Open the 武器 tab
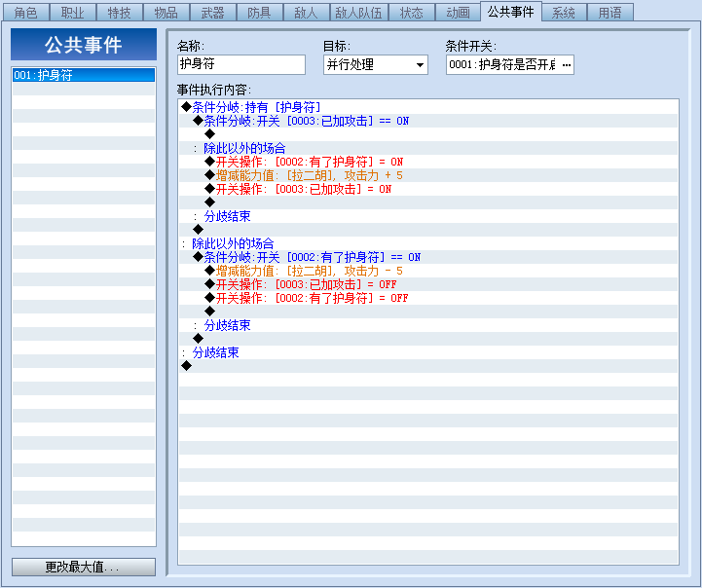The image size is (702, 588). click(x=212, y=12)
